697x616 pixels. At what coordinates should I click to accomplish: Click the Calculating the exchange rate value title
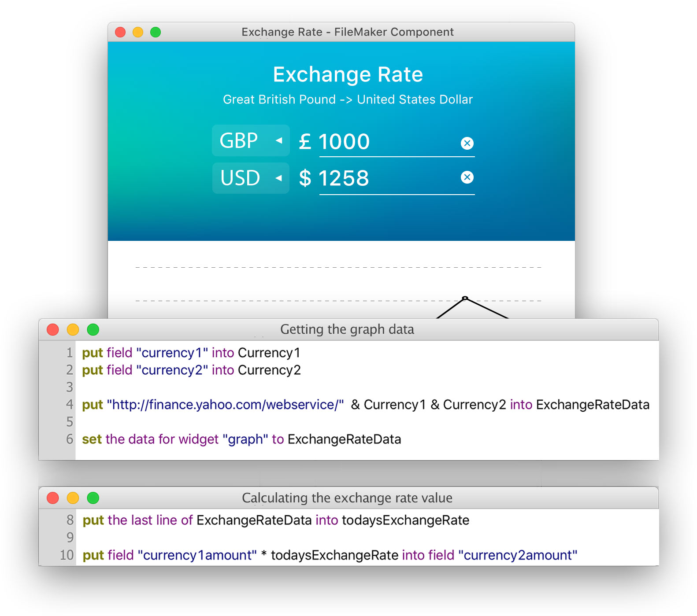coord(347,498)
